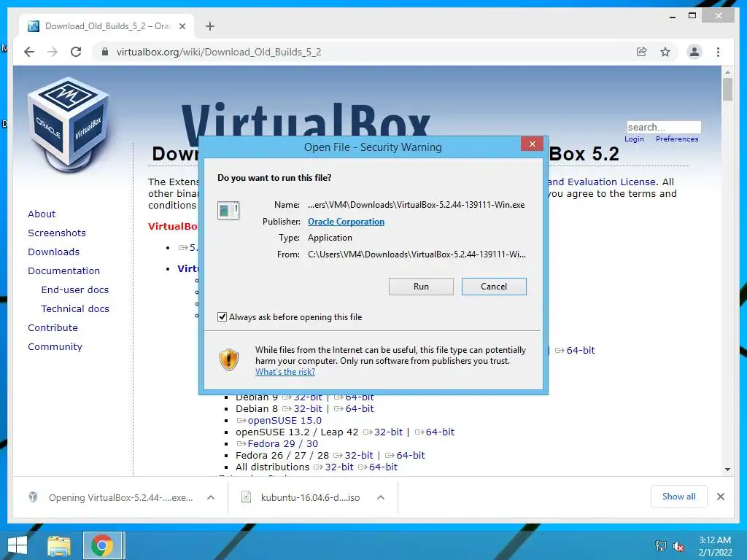Click the VirtualBox cube logo

[x=69, y=125]
